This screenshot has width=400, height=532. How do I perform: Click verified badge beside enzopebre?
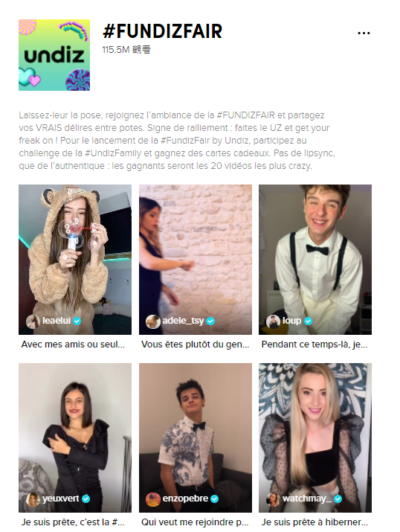(x=215, y=499)
